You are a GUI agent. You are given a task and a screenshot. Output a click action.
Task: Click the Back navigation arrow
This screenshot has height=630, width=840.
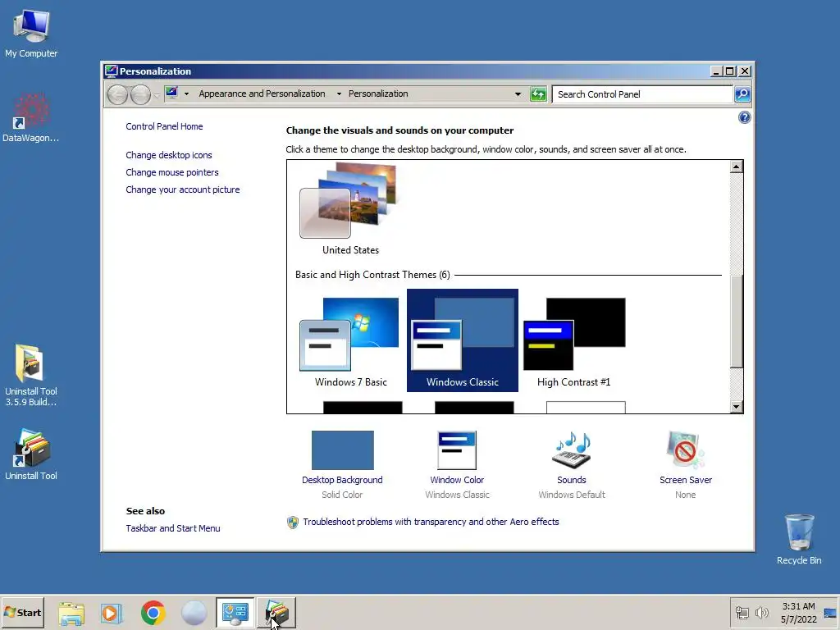[x=117, y=95]
